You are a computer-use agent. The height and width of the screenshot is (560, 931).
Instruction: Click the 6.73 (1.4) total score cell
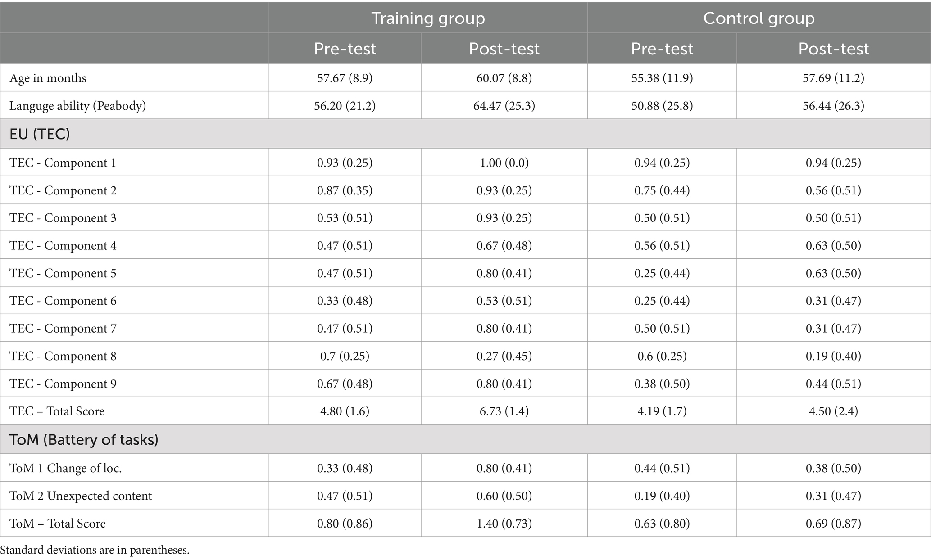[x=504, y=411]
